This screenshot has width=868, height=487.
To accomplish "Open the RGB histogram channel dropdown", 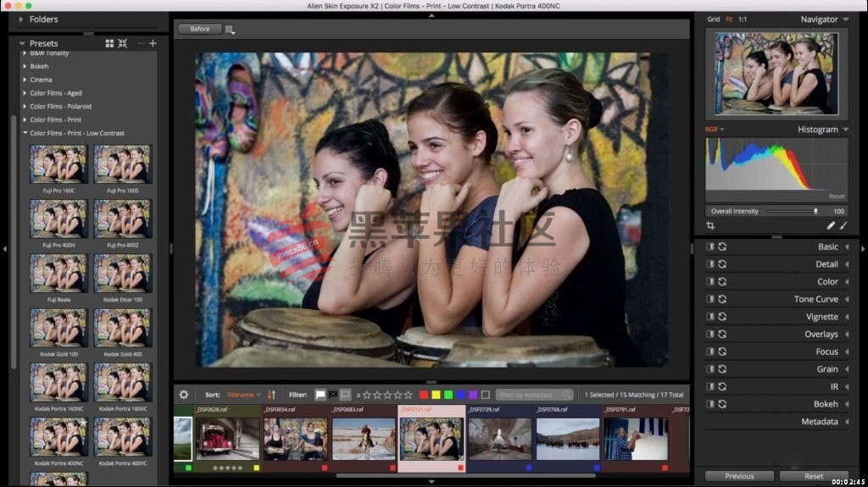I will pos(714,130).
